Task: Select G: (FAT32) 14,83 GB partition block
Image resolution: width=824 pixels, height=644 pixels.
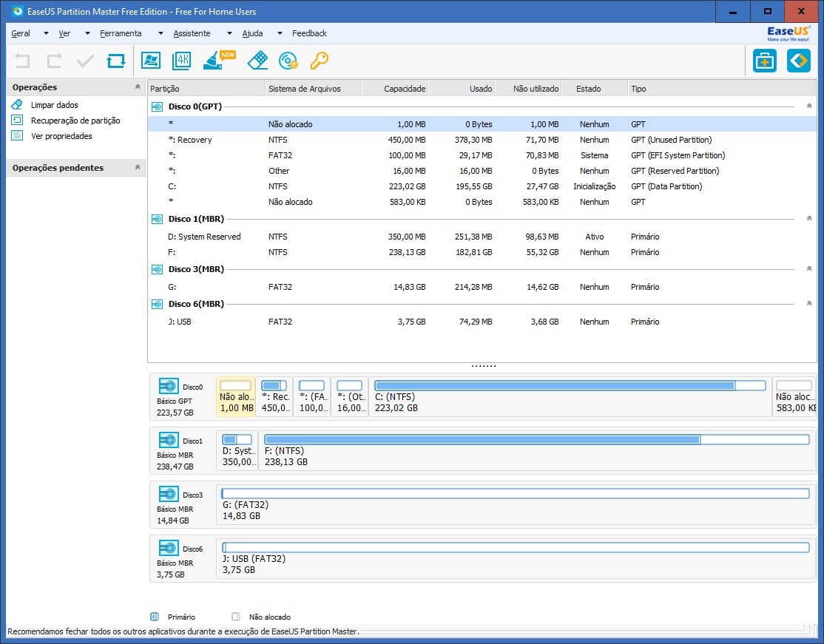Action: [515, 504]
